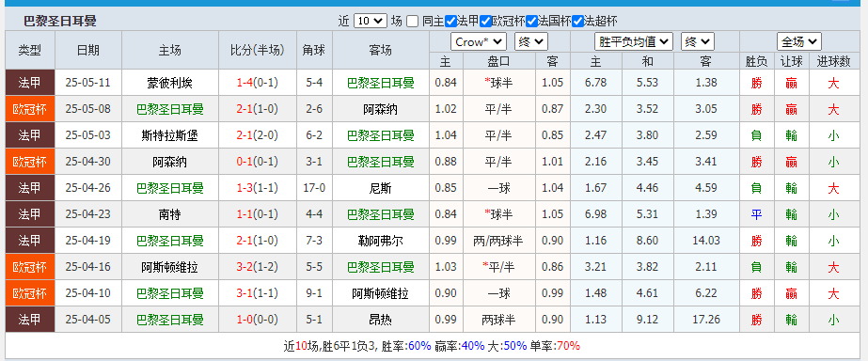Uncheck the 欧冠杯 filter checkbox
Viewport: 868px width, 361px height.
(485, 22)
